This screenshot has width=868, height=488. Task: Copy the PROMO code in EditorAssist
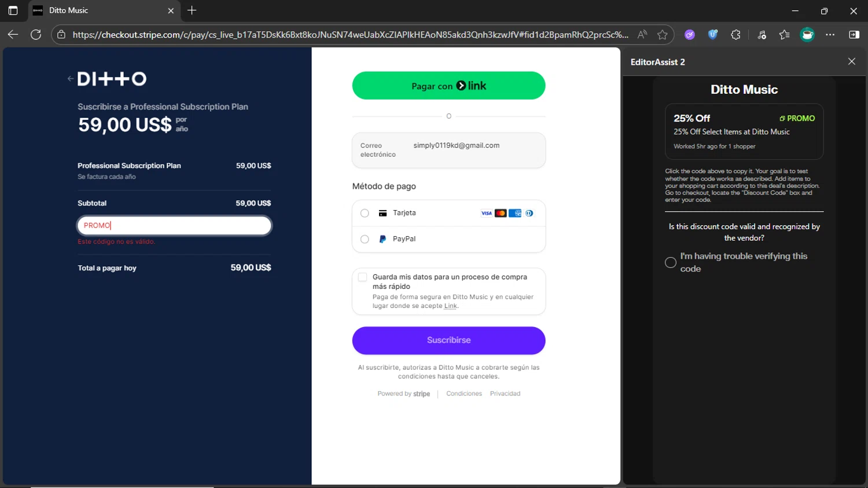(797, 118)
